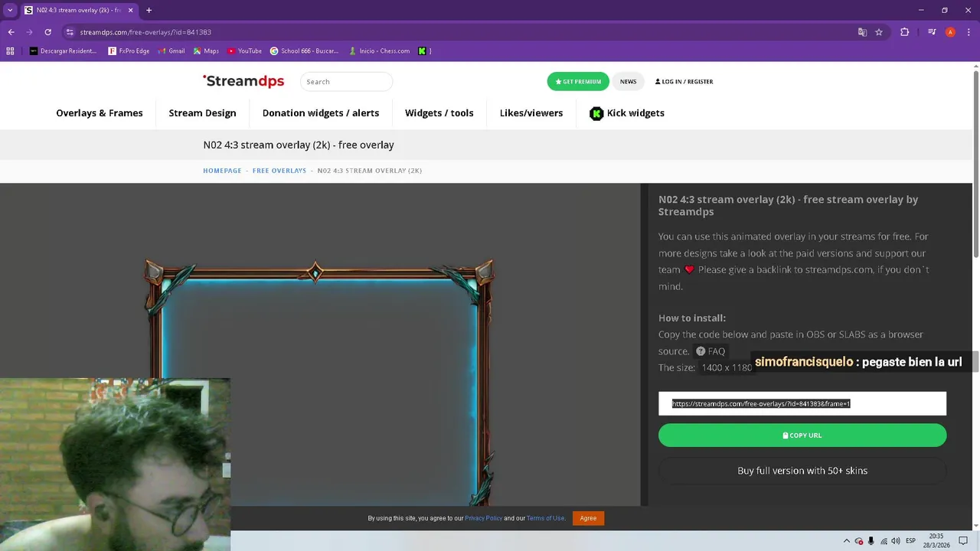Click the HOMEPAGE breadcrumb
The width and height of the screenshot is (980, 551).
point(222,171)
